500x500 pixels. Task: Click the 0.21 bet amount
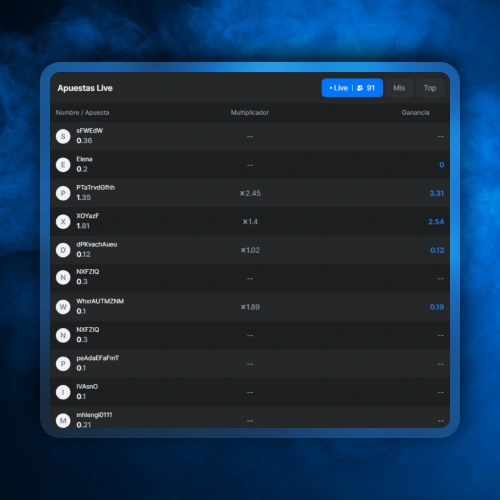84,425
